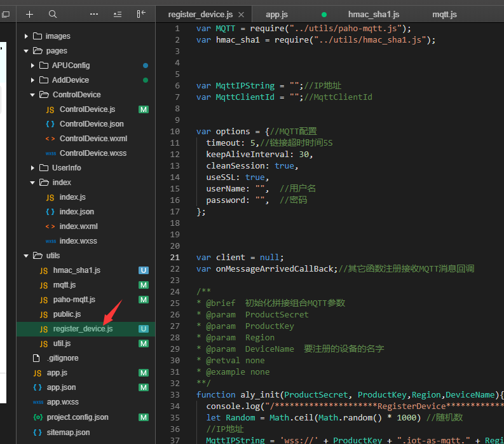The image size is (504, 444).
Task: Open ControlDevice.wxml file
Action: coord(93,139)
